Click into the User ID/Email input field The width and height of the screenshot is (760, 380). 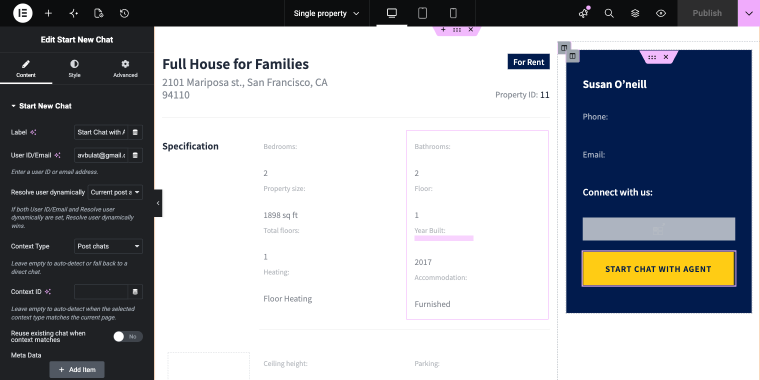(101, 155)
